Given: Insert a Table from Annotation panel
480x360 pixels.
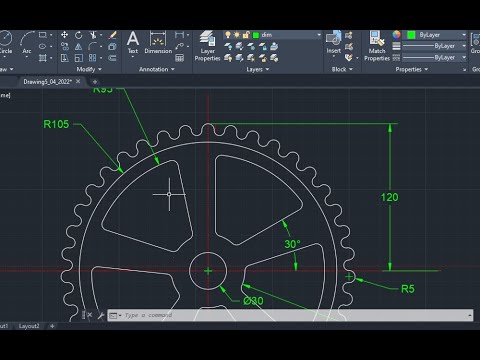Looking at the screenshot, I should tap(179, 58).
